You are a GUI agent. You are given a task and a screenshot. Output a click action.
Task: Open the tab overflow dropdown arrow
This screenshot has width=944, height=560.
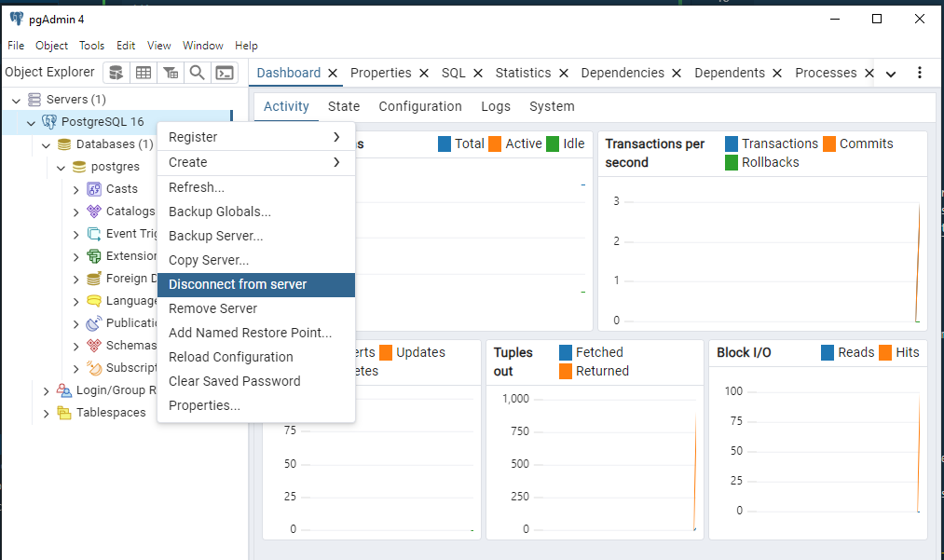point(891,74)
